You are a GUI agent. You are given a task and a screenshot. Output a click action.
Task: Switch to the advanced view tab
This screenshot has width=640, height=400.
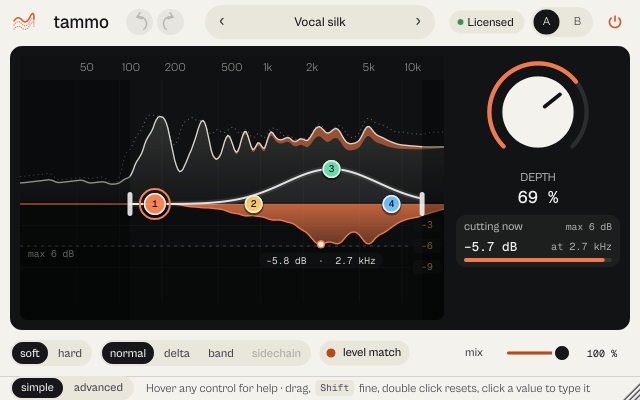click(98, 388)
